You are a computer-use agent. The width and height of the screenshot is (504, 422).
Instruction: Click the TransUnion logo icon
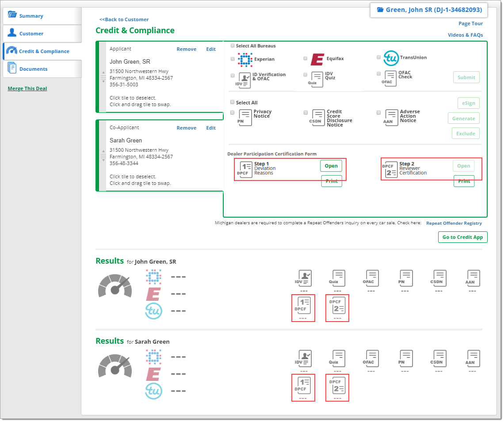click(x=391, y=58)
